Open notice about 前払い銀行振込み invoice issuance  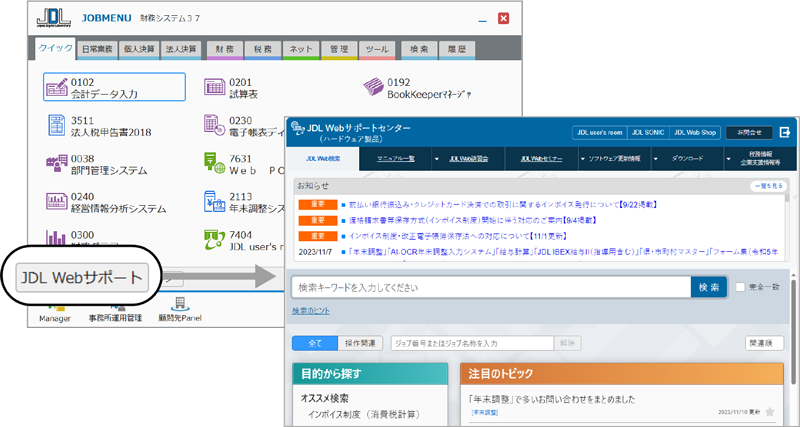503,205
